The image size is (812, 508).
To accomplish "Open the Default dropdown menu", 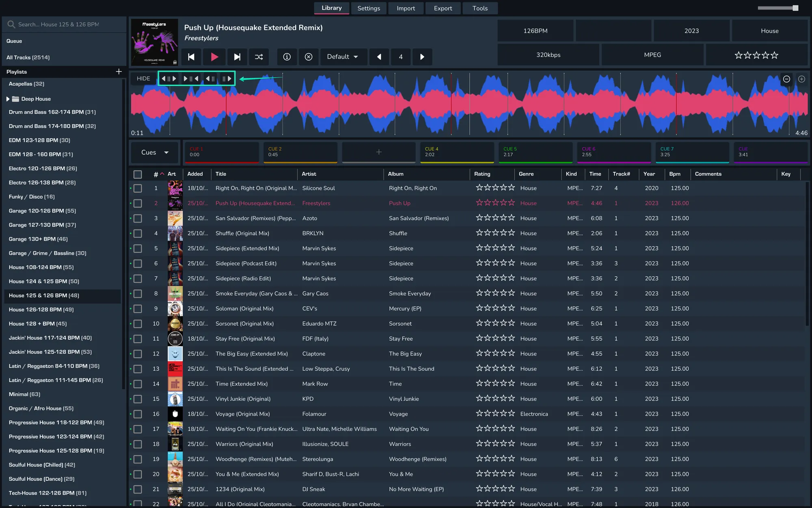I will point(343,57).
